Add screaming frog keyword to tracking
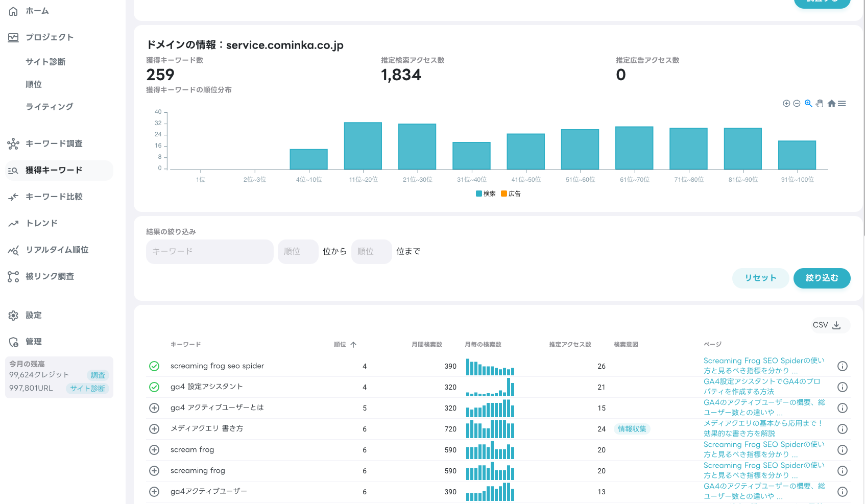This screenshot has width=865, height=504. coord(154,471)
